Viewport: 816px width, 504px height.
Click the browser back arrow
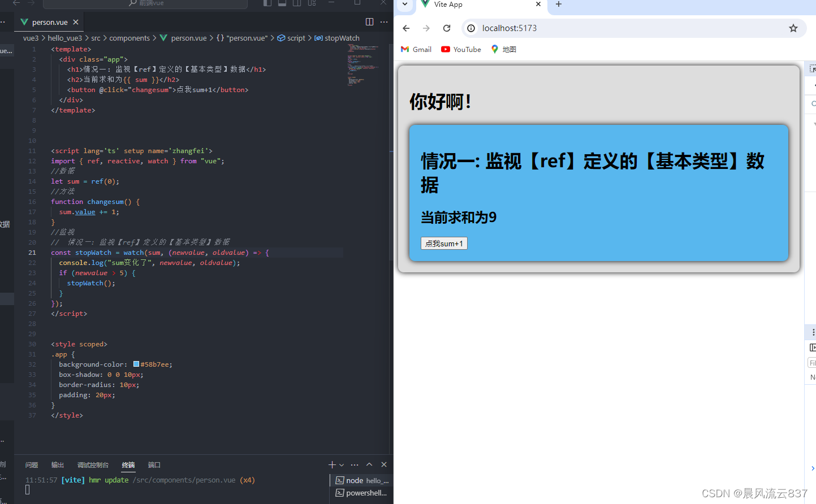406,28
